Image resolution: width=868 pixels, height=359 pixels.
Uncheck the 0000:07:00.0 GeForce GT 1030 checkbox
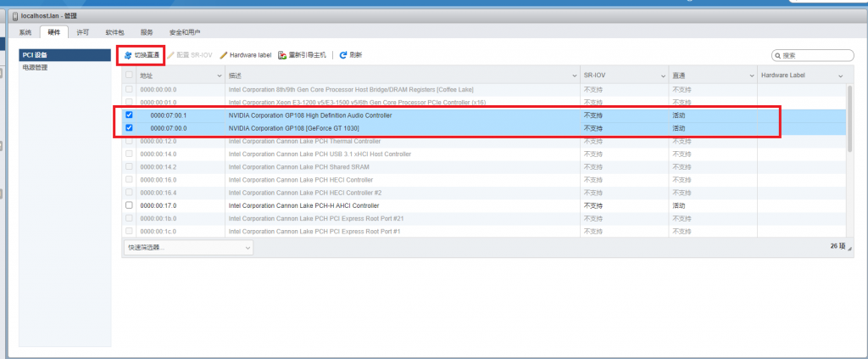click(130, 128)
